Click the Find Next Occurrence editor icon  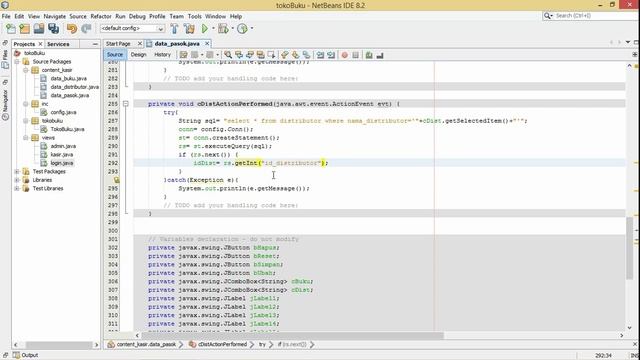point(249,55)
